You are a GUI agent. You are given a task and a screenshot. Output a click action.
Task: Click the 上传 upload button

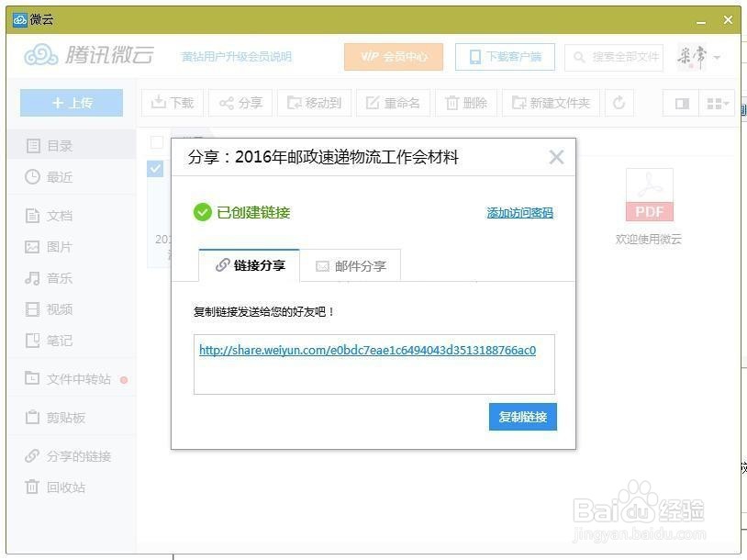pos(72,103)
